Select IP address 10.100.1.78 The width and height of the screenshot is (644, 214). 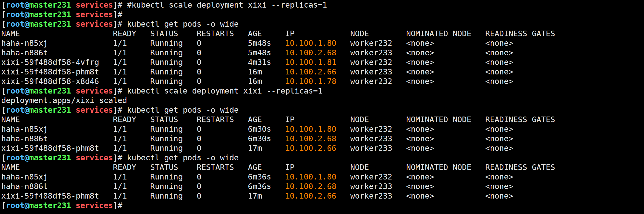[311, 81]
